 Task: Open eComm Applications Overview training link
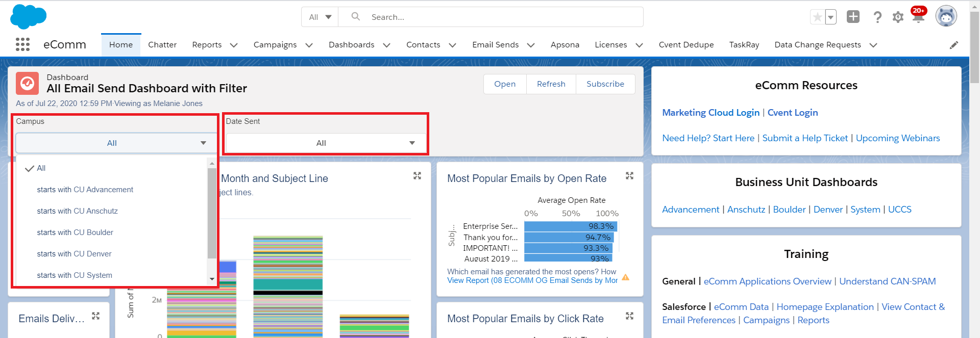768,281
